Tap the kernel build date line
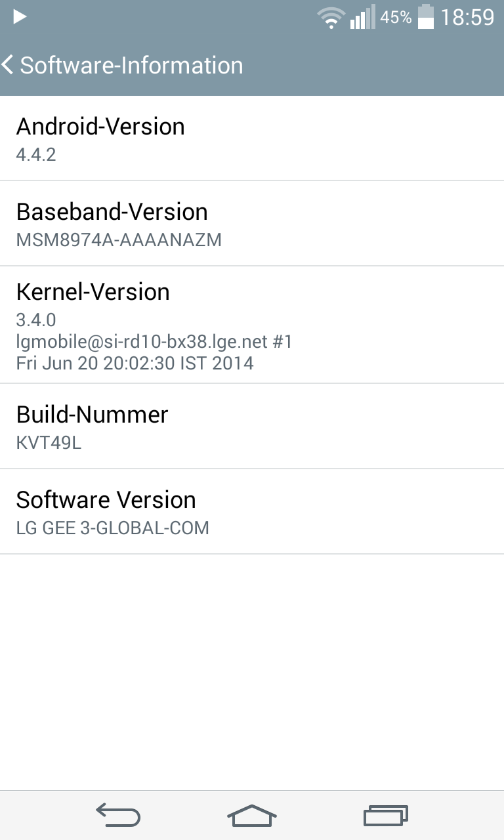Viewport: 504px width, 840px height. 135,363
